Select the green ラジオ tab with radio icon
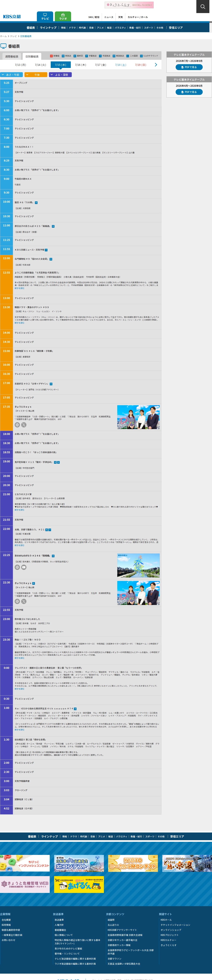 pyautogui.click(x=63, y=16)
